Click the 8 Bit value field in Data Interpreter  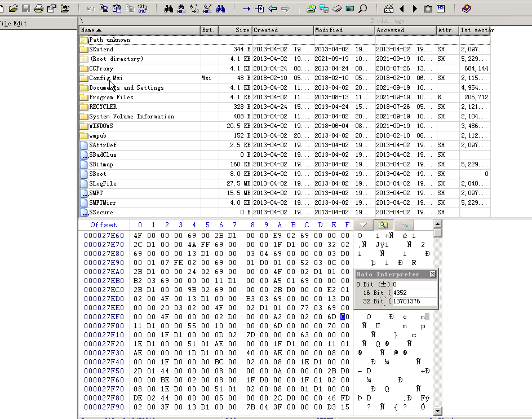pyautogui.click(x=414, y=284)
